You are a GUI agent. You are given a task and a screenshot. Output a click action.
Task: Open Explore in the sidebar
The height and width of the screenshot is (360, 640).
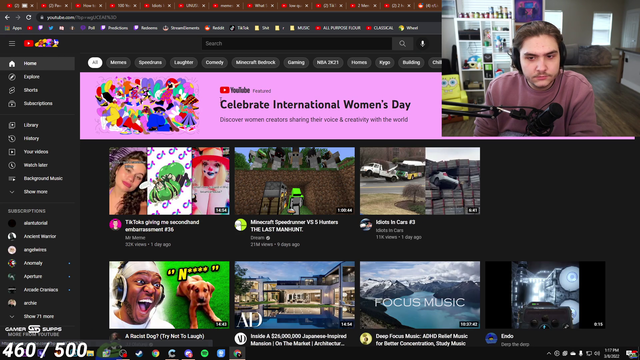37,77
